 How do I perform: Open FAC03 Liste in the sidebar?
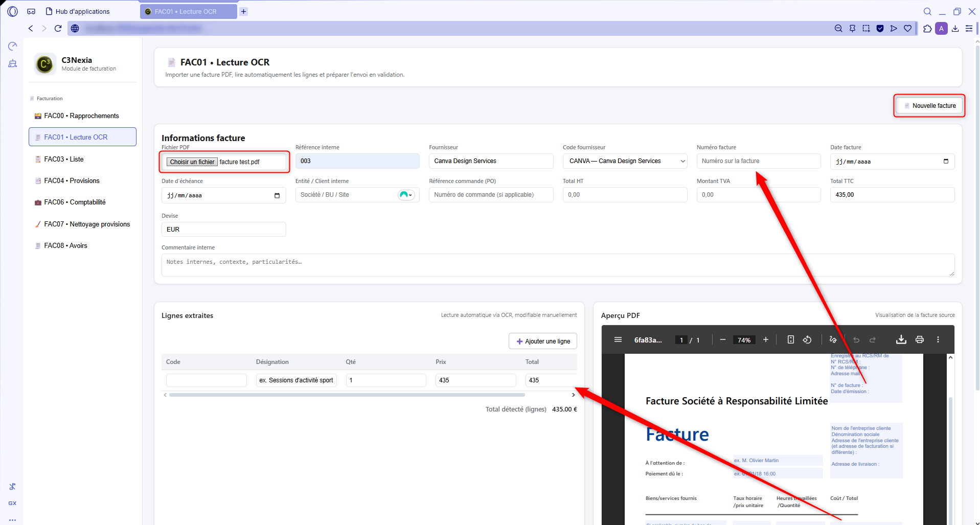(x=64, y=159)
